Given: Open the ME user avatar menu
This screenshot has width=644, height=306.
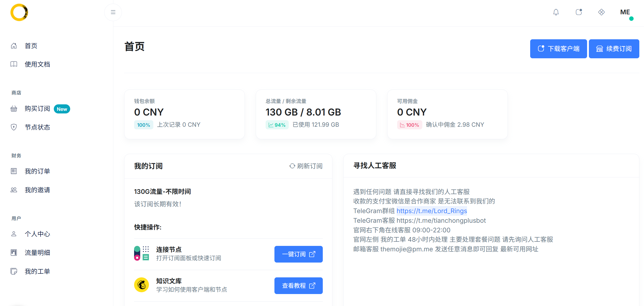Looking at the screenshot, I should point(625,12).
